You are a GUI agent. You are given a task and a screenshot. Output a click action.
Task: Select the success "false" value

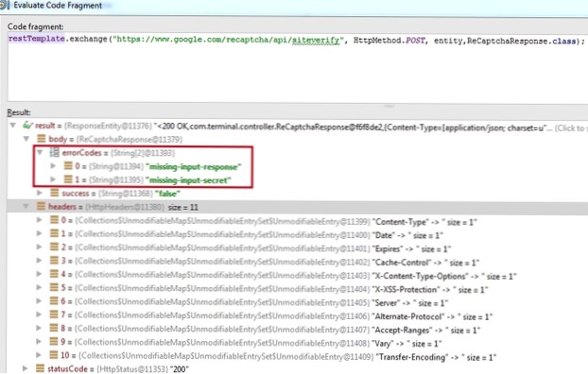tap(167, 194)
